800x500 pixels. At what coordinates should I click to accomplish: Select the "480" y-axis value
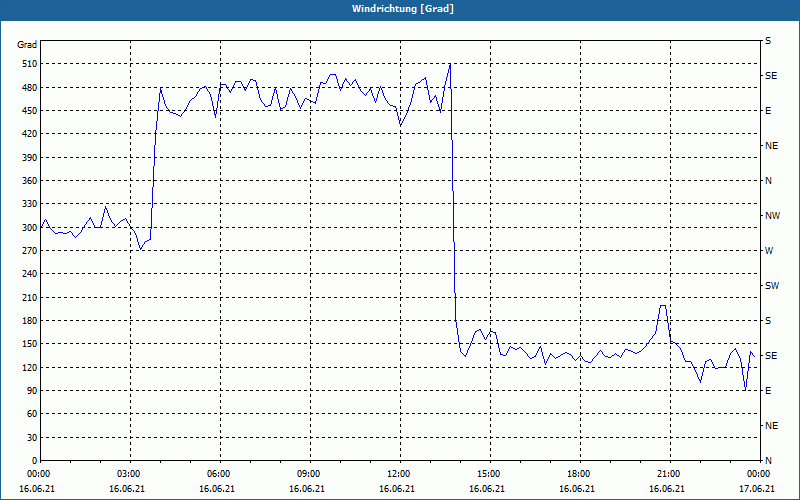[x=30, y=88]
